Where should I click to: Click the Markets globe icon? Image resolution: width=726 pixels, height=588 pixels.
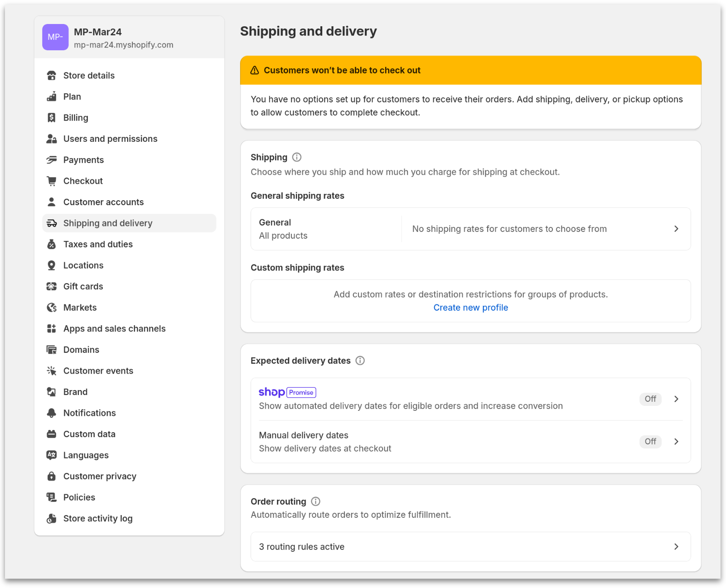point(52,308)
